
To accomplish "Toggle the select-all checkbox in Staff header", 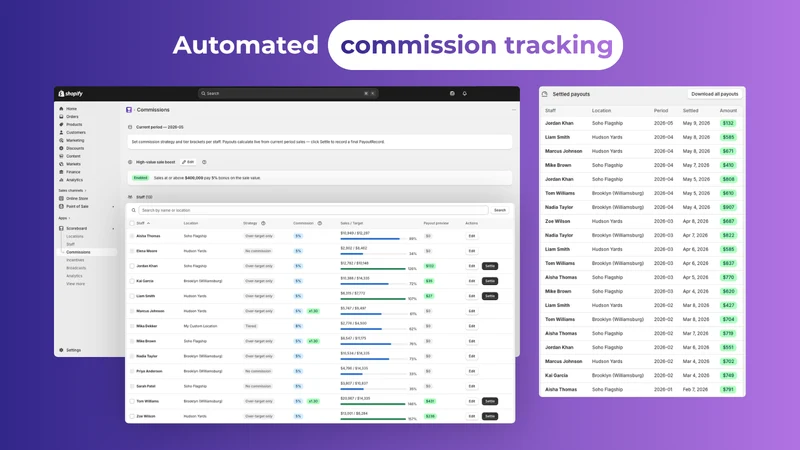I will pyautogui.click(x=132, y=223).
